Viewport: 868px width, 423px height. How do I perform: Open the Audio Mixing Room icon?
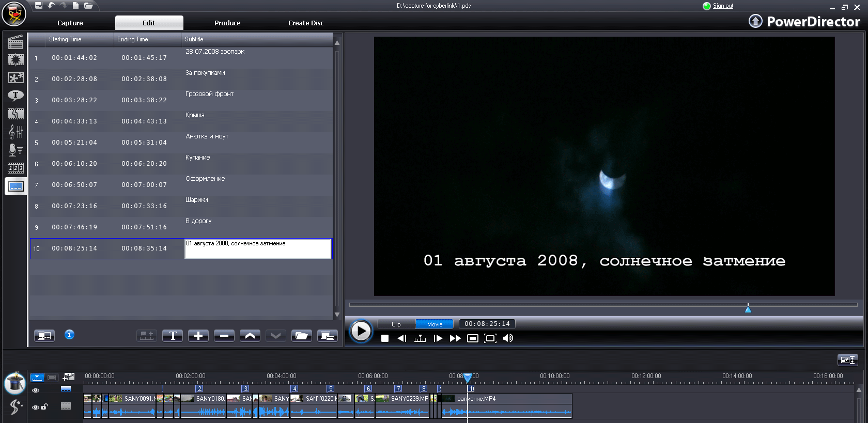click(x=16, y=132)
